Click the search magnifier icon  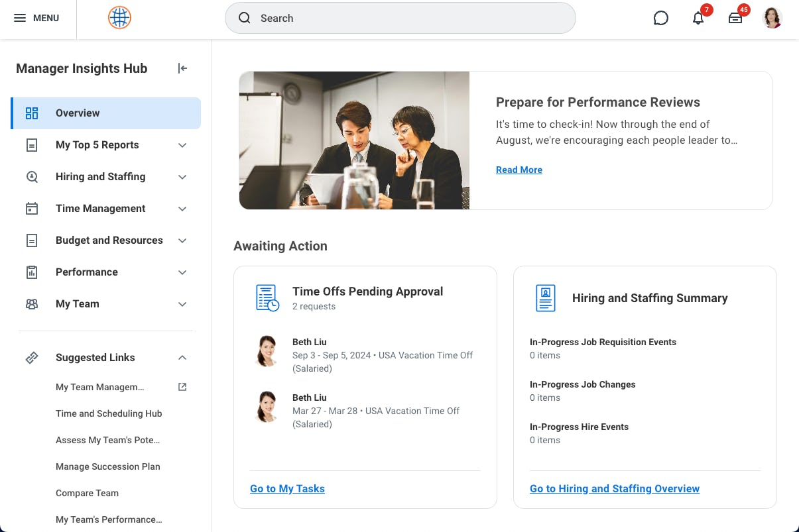tap(245, 18)
